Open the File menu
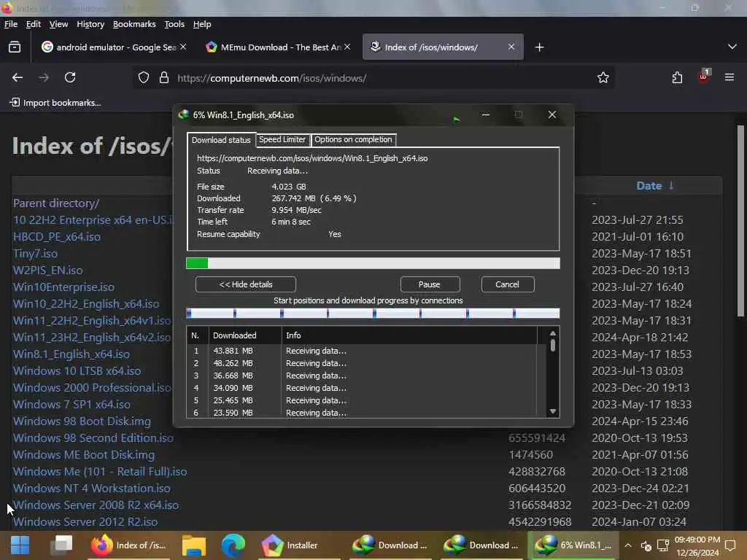 tap(10, 24)
